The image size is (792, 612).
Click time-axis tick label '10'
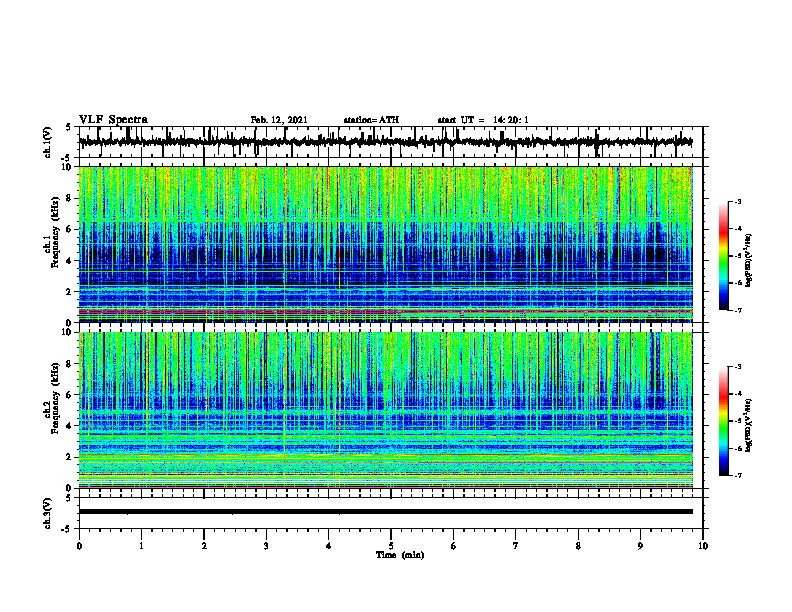tap(703, 546)
